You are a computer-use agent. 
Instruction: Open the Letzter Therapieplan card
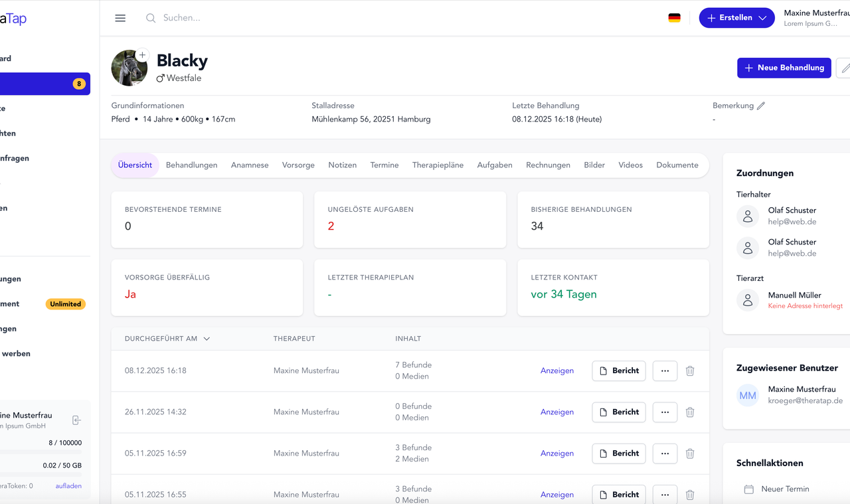coord(410,288)
